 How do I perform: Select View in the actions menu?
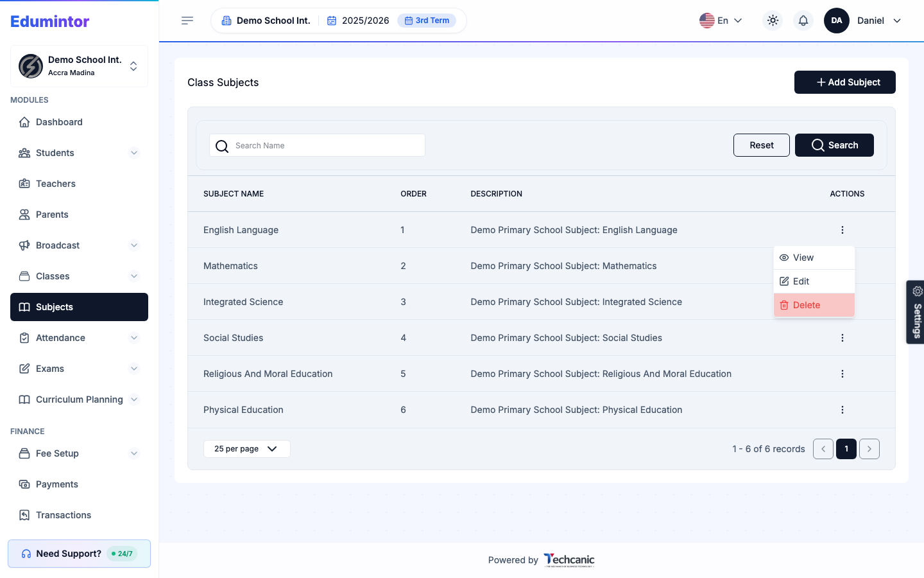click(814, 258)
